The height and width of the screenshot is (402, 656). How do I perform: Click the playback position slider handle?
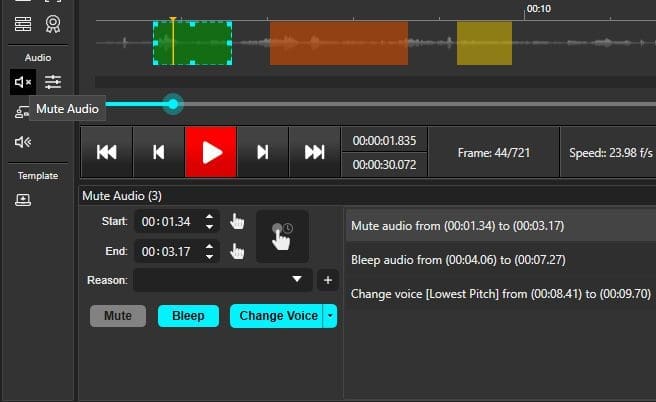pyautogui.click(x=173, y=104)
